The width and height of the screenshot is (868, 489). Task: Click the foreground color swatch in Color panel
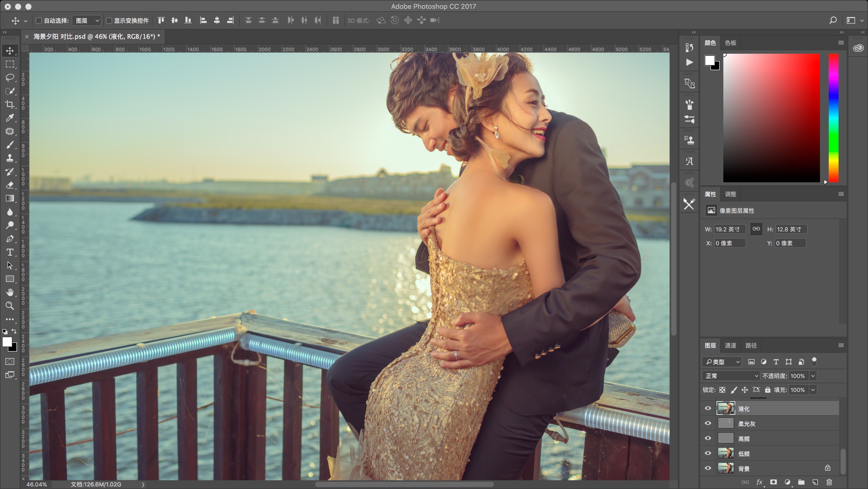710,60
